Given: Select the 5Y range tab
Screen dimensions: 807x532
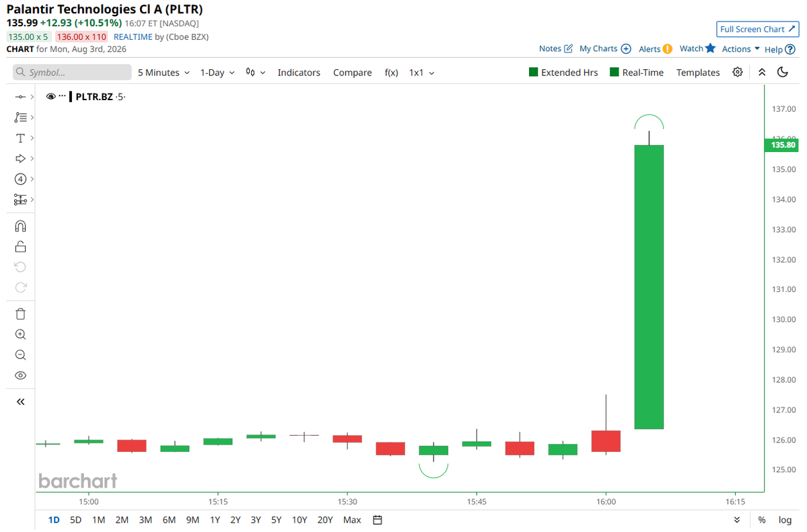Looking at the screenshot, I should [277, 520].
